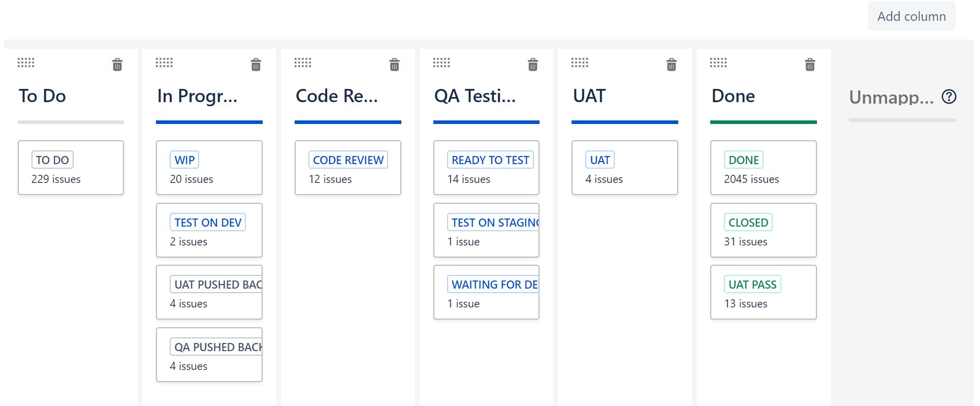Viewport: 980px width, 406px height.
Task: Click drag handle on In Progress column
Action: 164,63
